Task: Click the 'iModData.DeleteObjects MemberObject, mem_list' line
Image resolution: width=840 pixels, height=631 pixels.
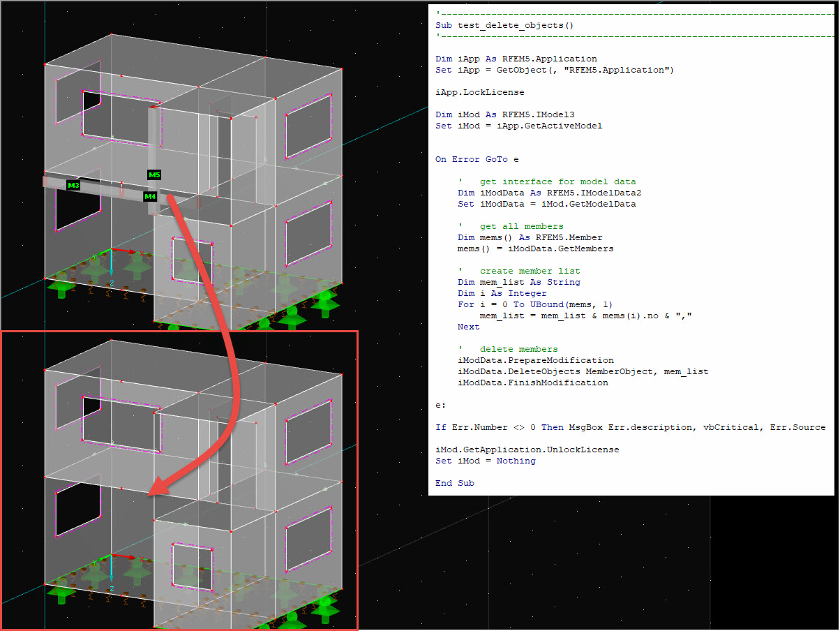Action: [583, 371]
